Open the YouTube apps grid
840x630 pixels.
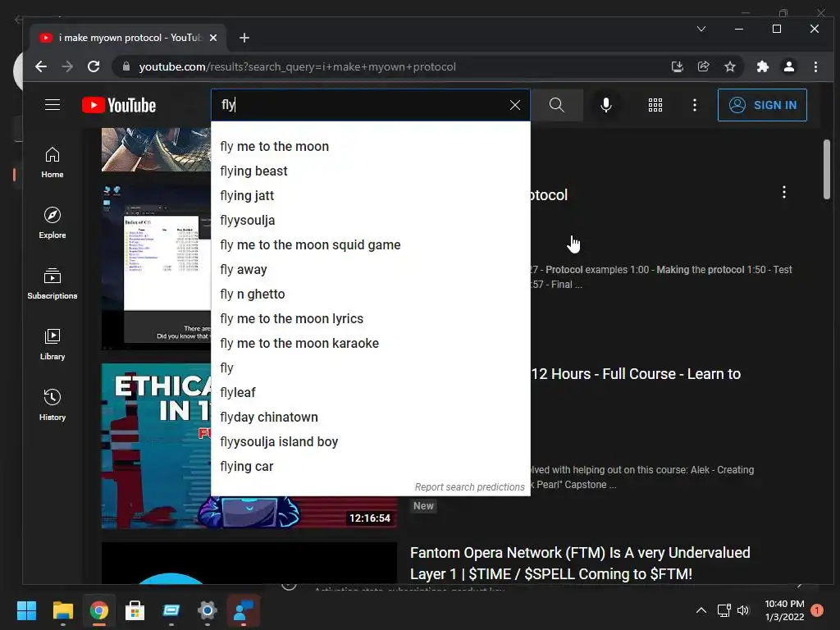(x=655, y=105)
